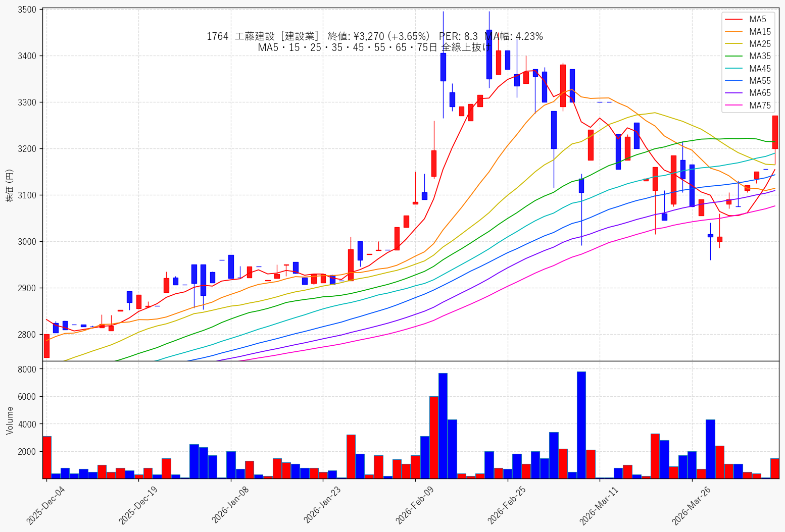Click the MA15 legend entry

coord(748,32)
